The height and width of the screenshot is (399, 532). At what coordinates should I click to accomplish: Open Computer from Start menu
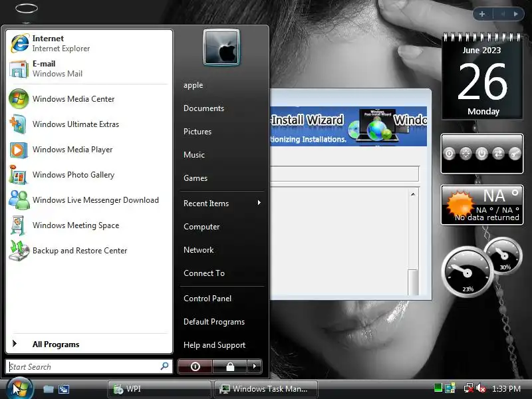(201, 227)
